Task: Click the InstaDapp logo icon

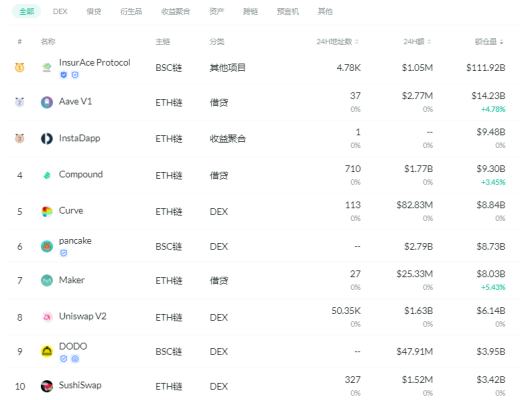Action: point(47,138)
